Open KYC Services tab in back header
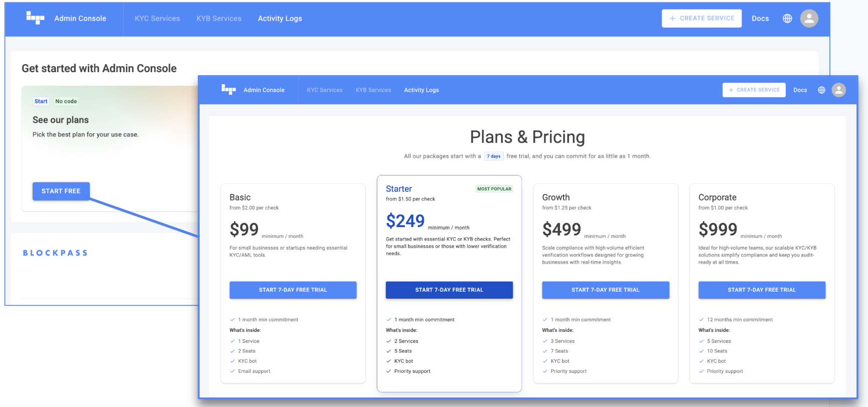Screen dimensions: 868x407 157,19
